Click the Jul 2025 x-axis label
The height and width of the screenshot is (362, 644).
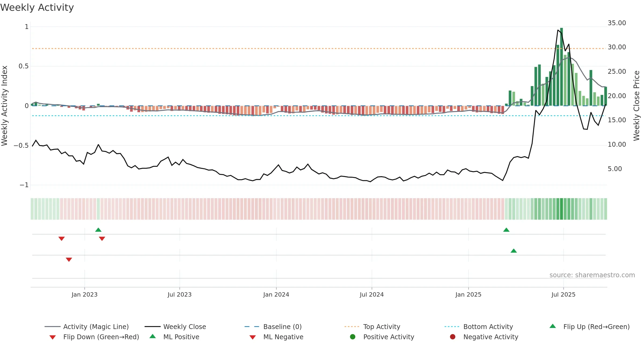[x=563, y=294]
